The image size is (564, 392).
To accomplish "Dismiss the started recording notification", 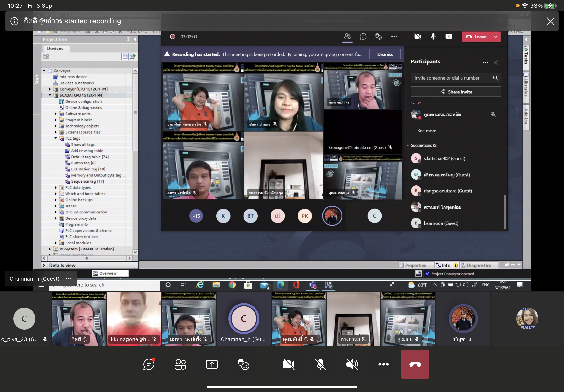I will click(x=550, y=21).
